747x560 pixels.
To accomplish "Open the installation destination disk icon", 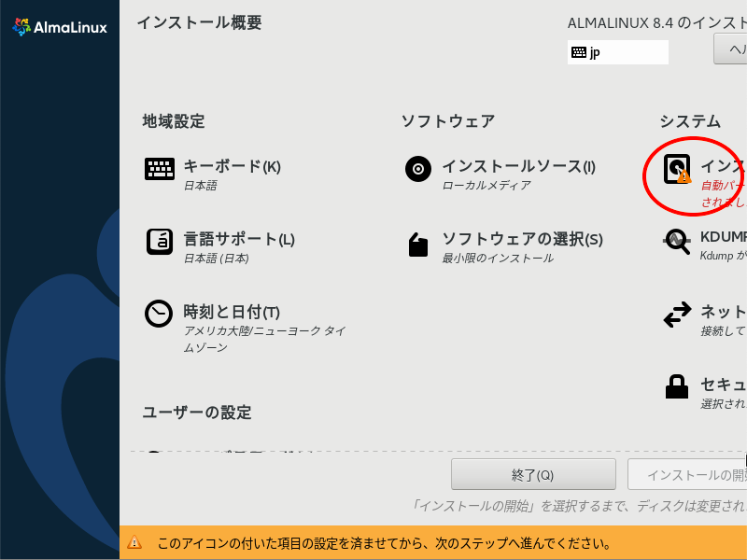I will [x=677, y=169].
